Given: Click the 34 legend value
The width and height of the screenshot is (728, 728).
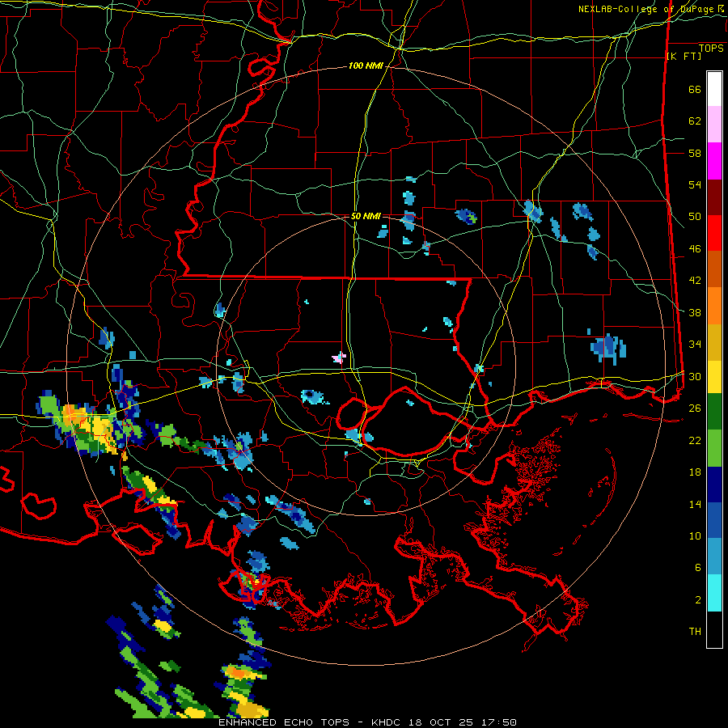Looking at the screenshot, I should (x=695, y=344).
